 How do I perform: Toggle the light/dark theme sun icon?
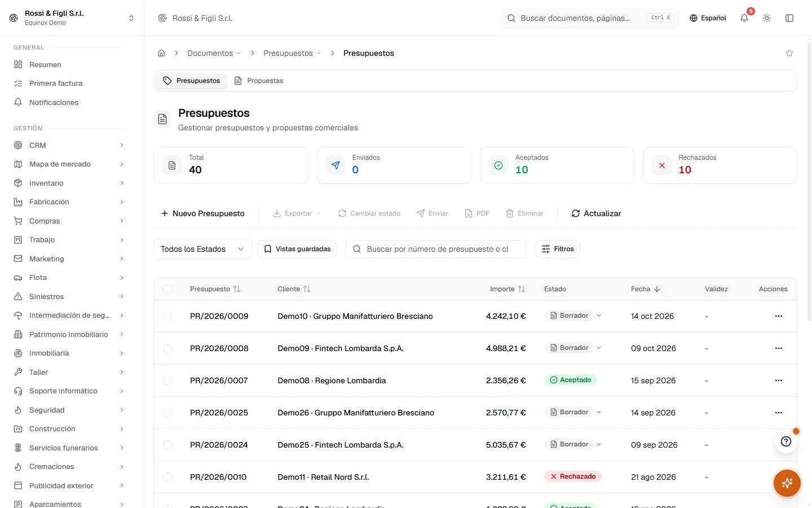pyautogui.click(x=767, y=18)
